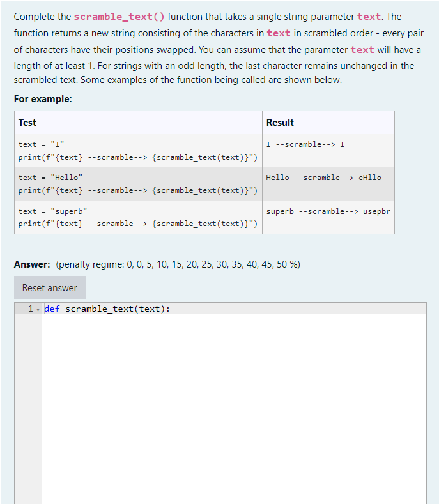This screenshot has height=504, width=439.
Task: Click the text = "Hello" test code cell
Action: pyautogui.click(x=138, y=184)
